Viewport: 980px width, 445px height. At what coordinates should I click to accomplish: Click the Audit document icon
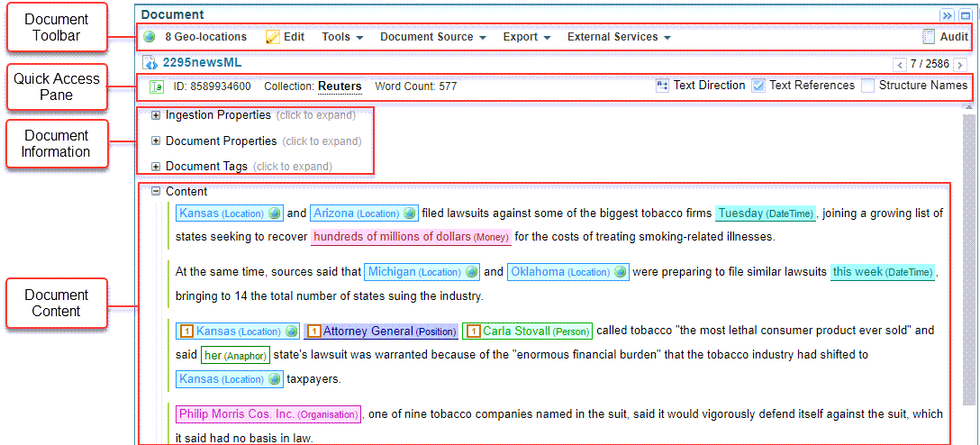(x=929, y=37)
